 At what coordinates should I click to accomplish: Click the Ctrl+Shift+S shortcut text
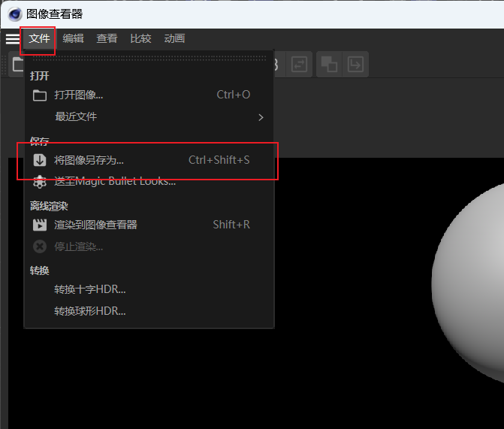point(219,160)
